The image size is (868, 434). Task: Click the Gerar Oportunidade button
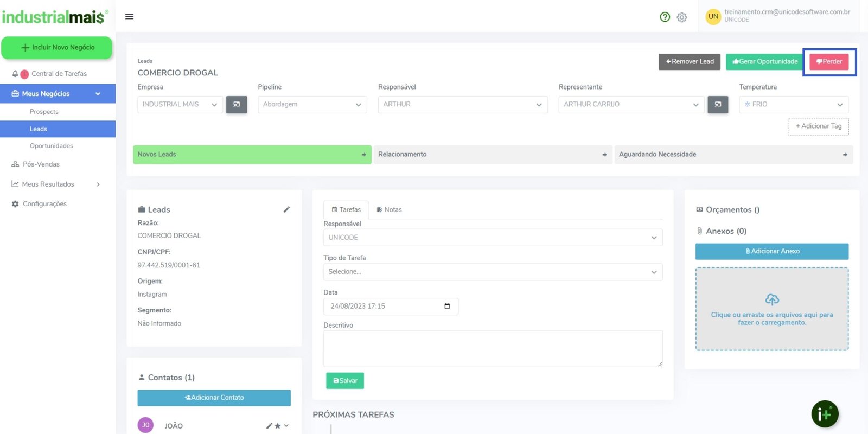tap(765, 61)
